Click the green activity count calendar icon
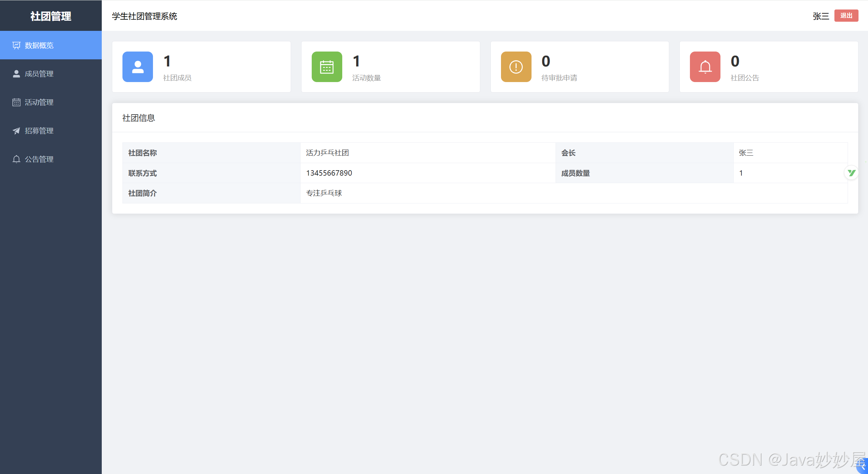This screenshot has height=474, width=868. tap(327, 67)
